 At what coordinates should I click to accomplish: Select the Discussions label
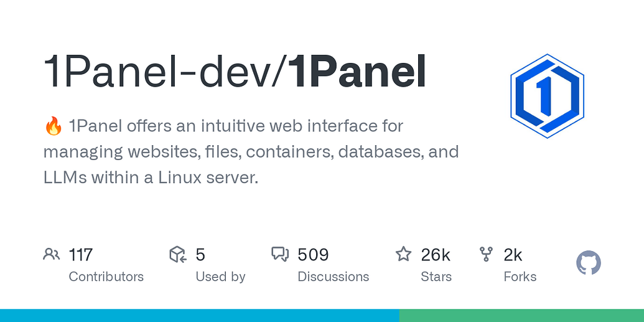point(333,277)
